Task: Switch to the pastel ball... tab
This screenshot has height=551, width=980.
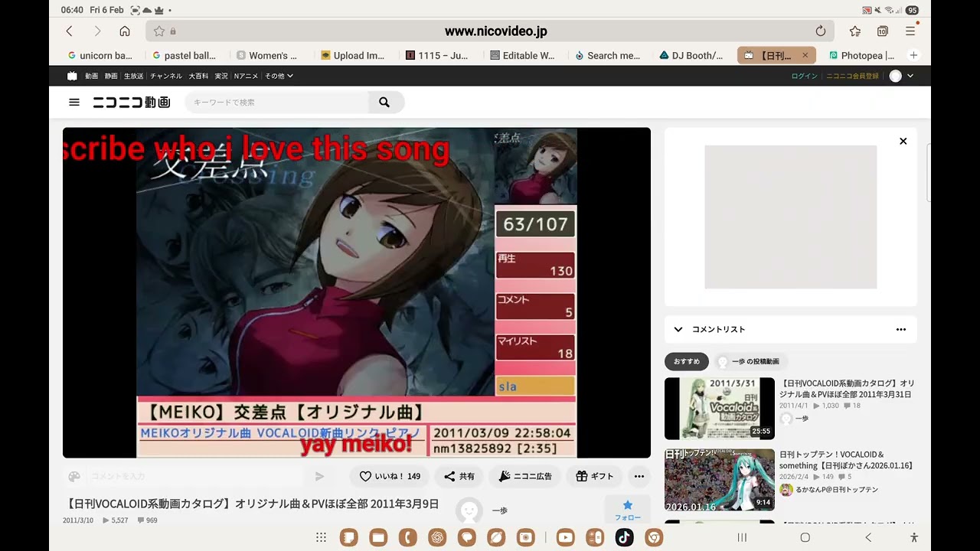Action: pos(185,55)
